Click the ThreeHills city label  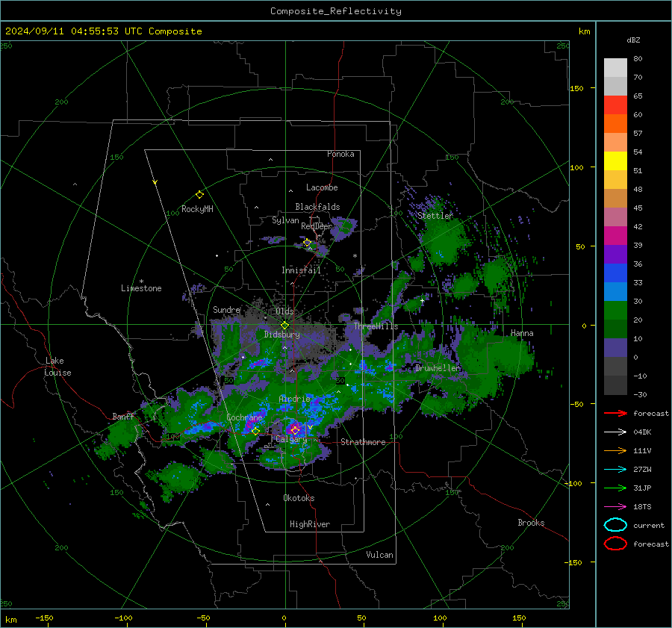[376, 326]
